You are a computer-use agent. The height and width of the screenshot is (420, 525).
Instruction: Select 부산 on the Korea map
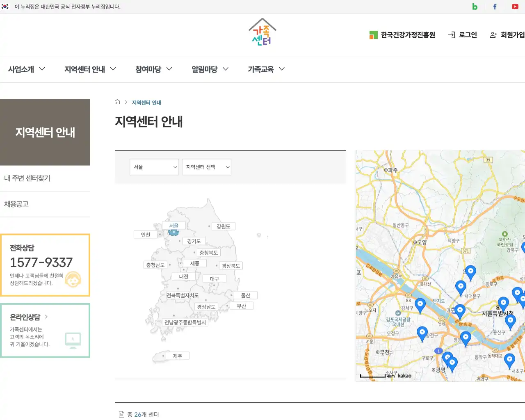coord(242,306)
